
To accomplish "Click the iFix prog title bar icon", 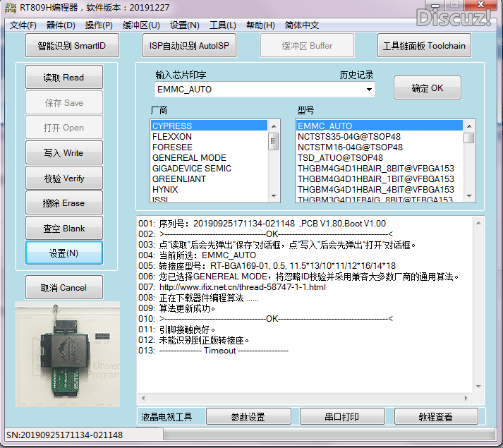I will (x=11, y=7).
